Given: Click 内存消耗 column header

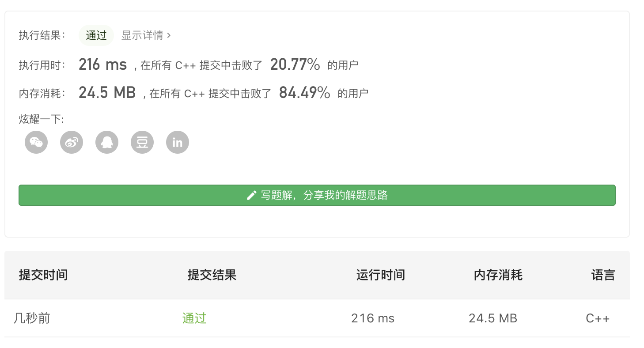Looking at the screenshot, I should coord(498,275).
